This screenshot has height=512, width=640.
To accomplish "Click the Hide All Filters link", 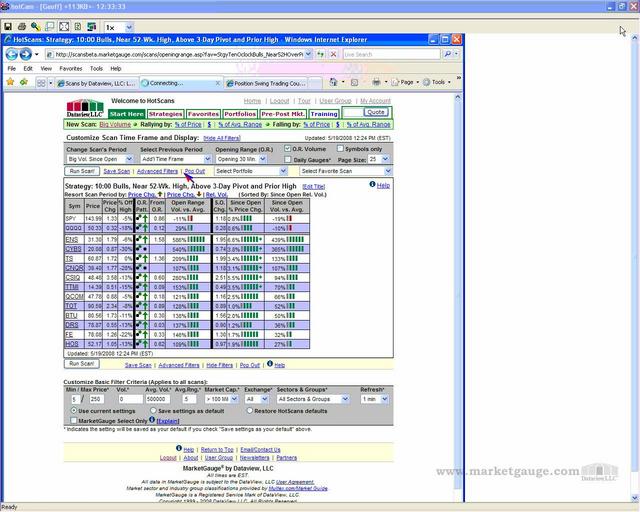I will point(222,138).
